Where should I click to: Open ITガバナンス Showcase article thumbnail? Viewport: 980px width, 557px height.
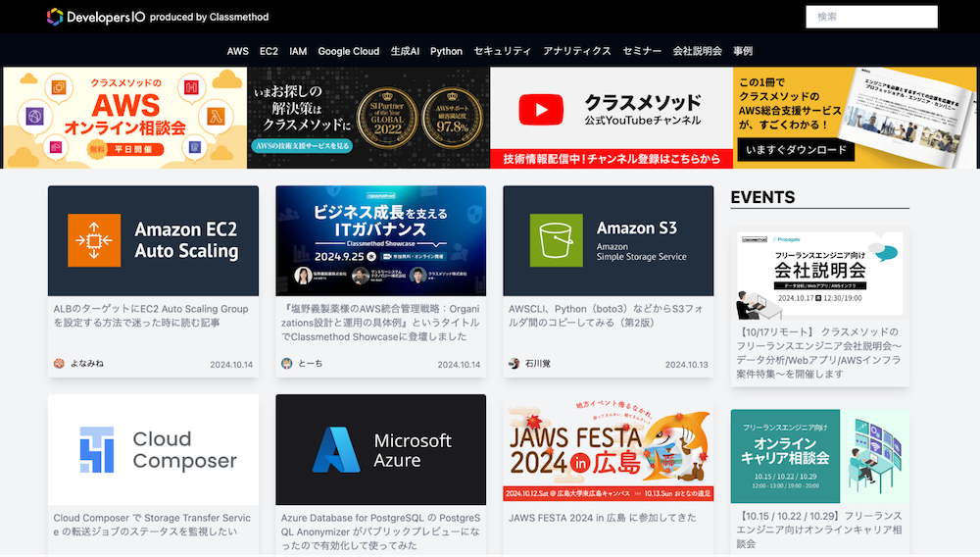(380, 240)
